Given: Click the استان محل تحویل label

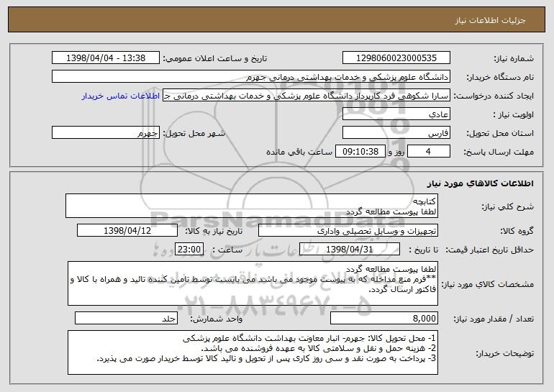Looking at the screenshot, I should 501,134.
